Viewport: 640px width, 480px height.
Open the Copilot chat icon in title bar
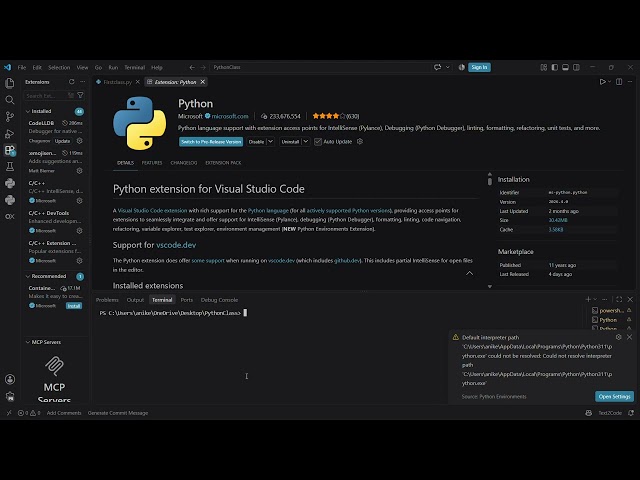(438, 67)
